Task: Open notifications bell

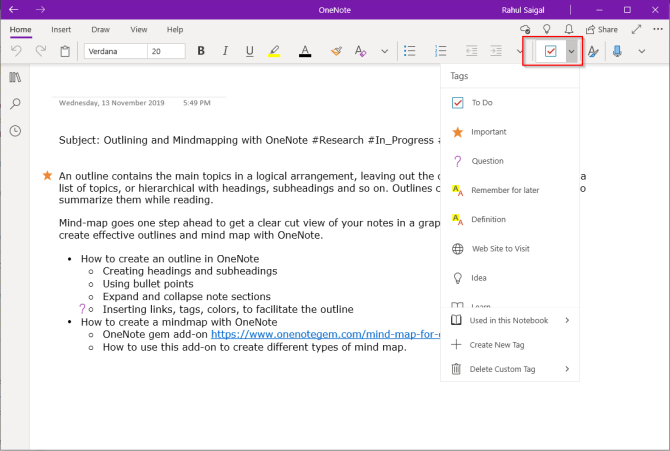Action: 569,29
